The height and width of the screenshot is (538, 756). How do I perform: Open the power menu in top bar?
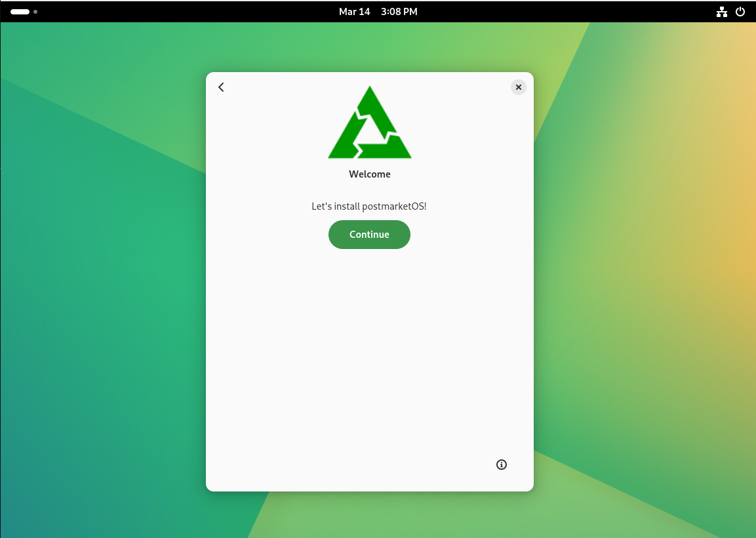pyautogui.click(x=740, y=12)
